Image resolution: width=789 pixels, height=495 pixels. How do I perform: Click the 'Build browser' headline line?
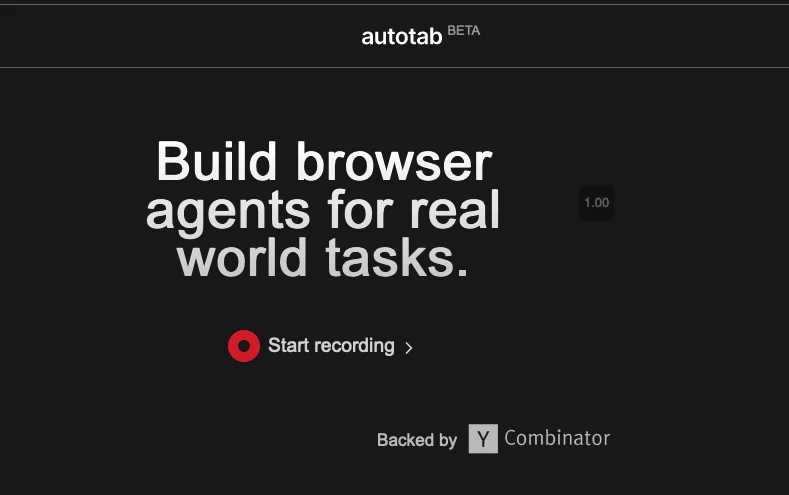(x=324, y=162)
